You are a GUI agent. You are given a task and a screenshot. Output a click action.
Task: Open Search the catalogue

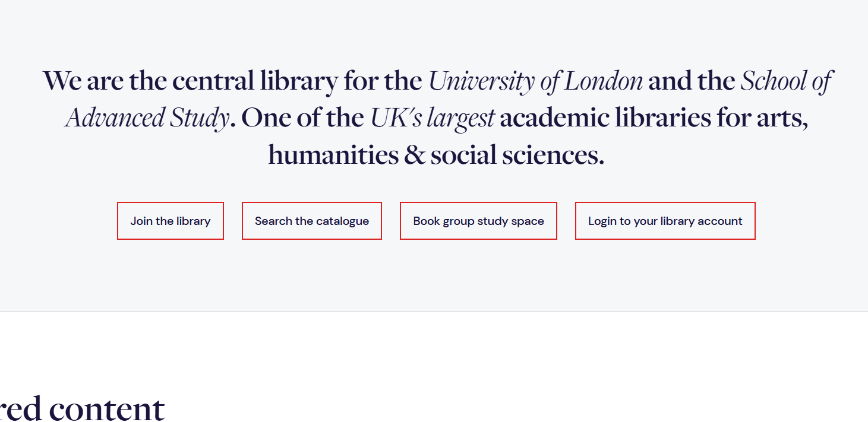coord(312,221)
